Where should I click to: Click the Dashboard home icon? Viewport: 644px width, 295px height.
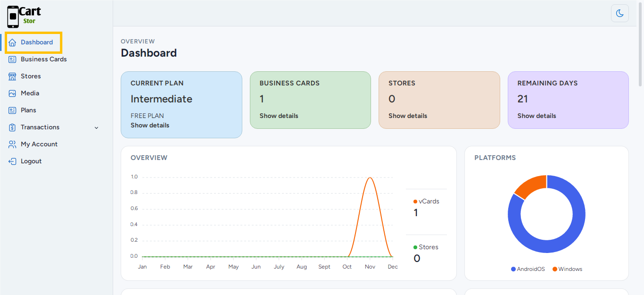(x=12, y=42)
